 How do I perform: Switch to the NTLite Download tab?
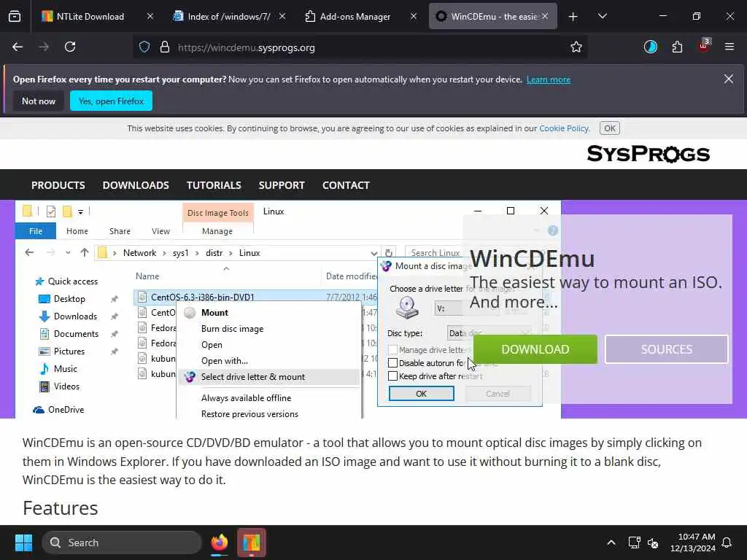coord(90,17)
